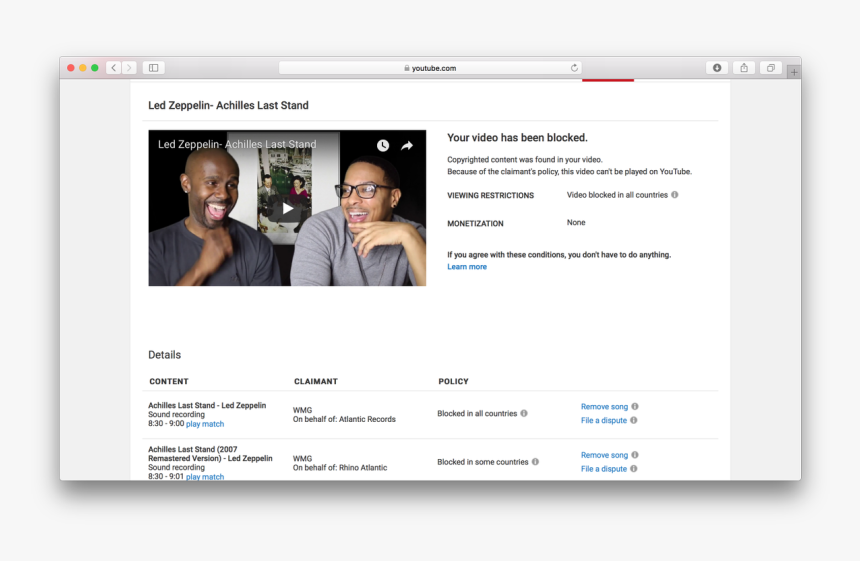
Task: Click the POLICY column header
Action: [x=454, y=381]
